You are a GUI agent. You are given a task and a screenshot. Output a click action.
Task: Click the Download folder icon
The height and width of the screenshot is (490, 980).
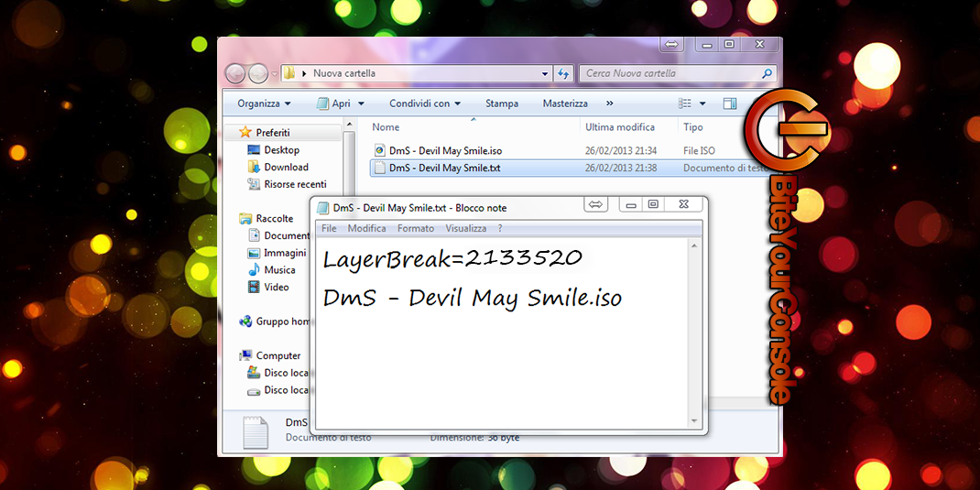tap(254, 167)
